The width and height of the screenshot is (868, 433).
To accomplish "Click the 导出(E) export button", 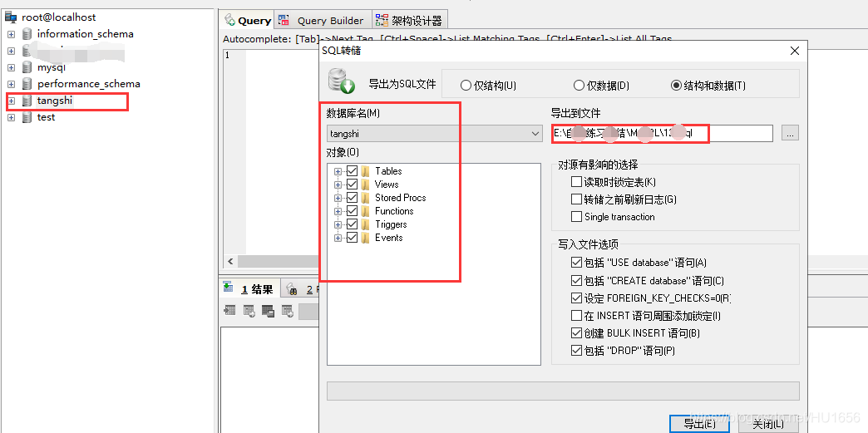I will [699, 424].
